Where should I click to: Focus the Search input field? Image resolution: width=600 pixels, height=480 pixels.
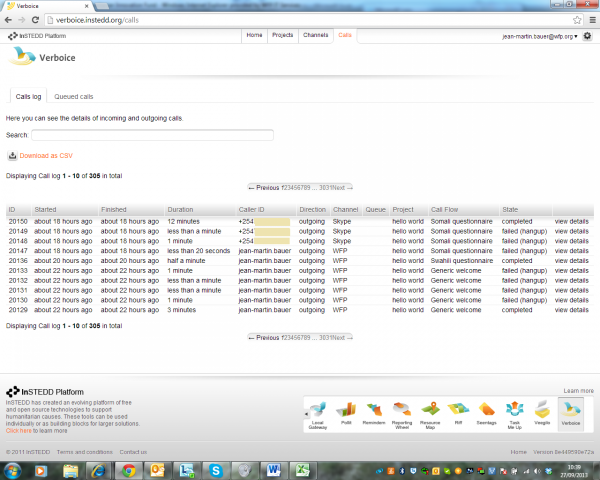click(152, 135)
